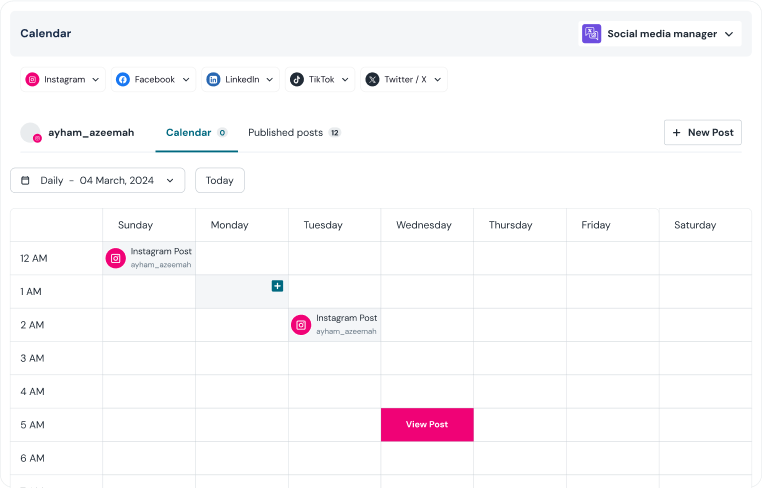Expand the Social media manager dropdown
Viewport: 762px width, 488px height.
(729, 34)
